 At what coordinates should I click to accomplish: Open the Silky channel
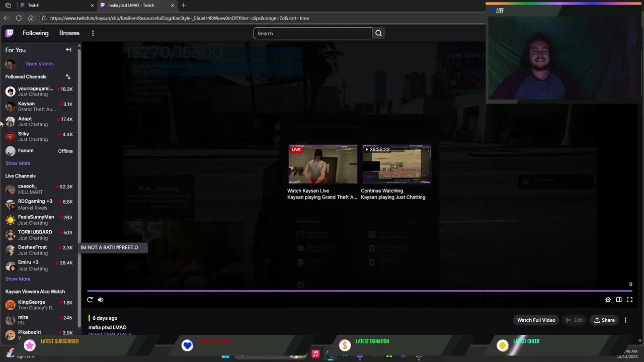point(39,137)
